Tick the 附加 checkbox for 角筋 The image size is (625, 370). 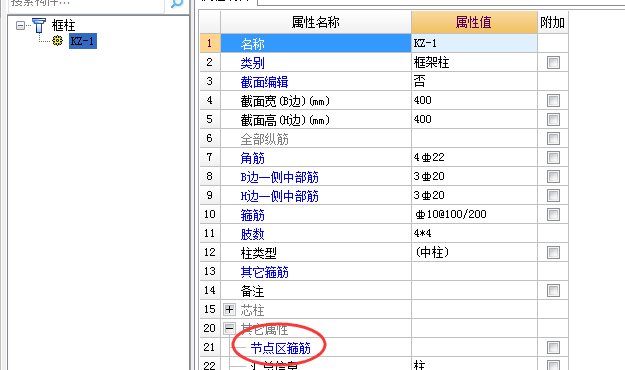tap(553, 157)
